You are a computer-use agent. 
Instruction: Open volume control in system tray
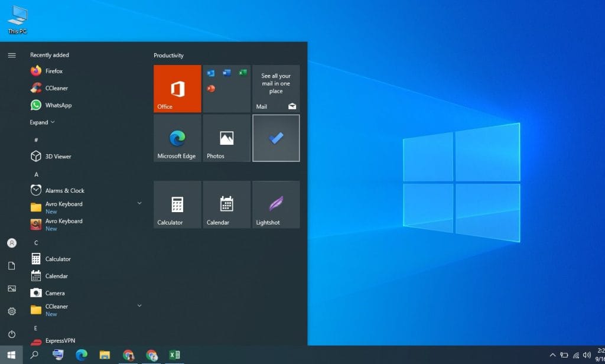point(587,355)
